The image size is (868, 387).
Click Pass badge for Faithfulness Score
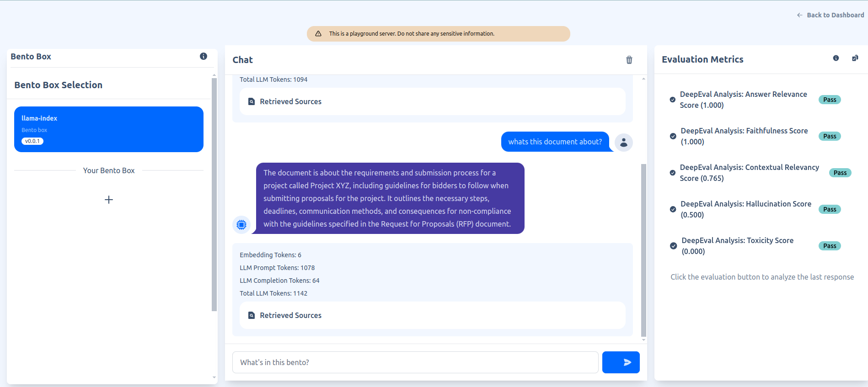pos(830,136)
